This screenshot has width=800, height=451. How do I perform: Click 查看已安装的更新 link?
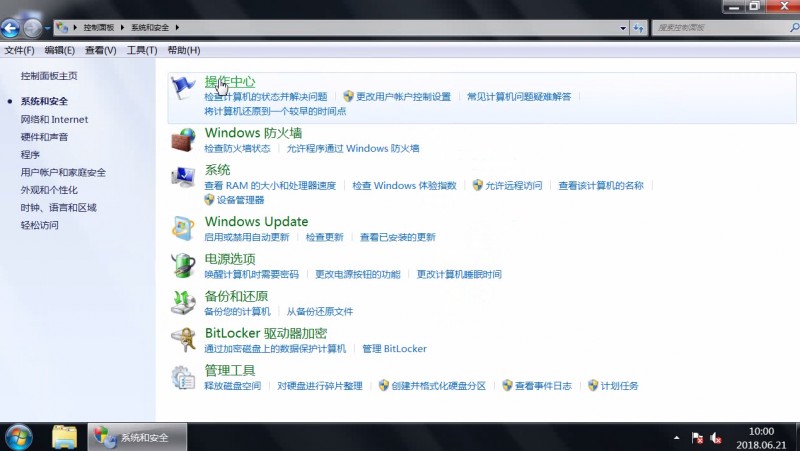click(397, 237)
